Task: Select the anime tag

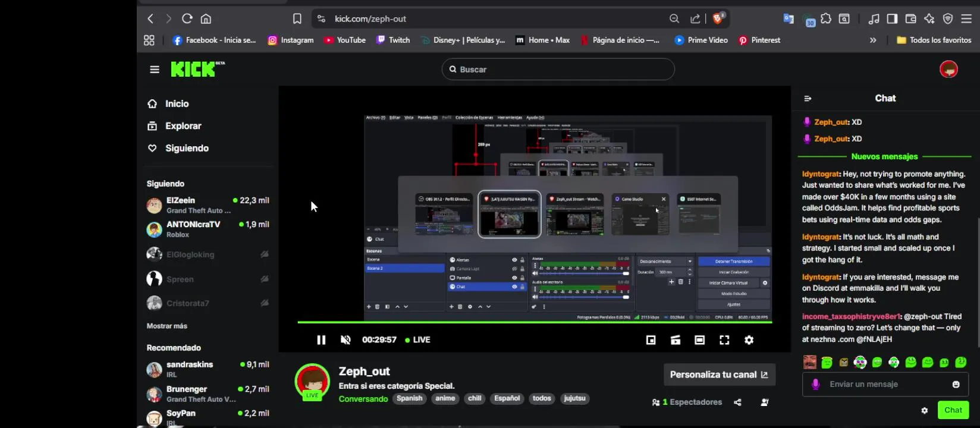Action: 445,398
